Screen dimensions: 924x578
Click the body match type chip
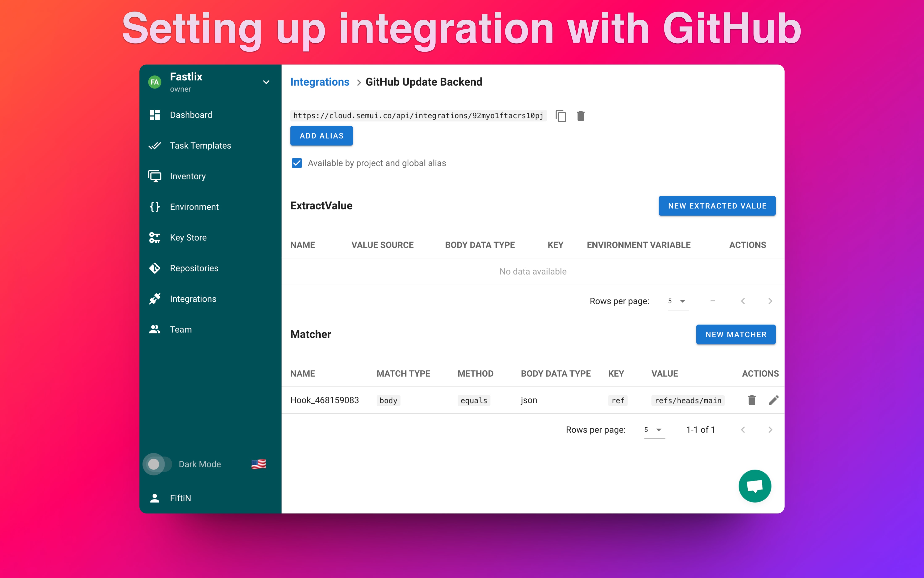(x=388, y=400)
